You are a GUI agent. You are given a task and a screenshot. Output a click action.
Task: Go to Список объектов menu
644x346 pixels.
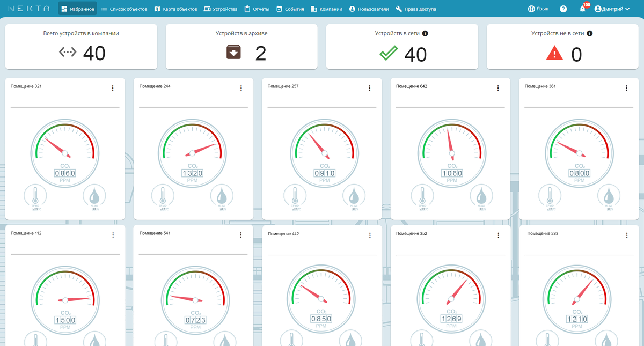pyautogui.click(x=124, y=9)
